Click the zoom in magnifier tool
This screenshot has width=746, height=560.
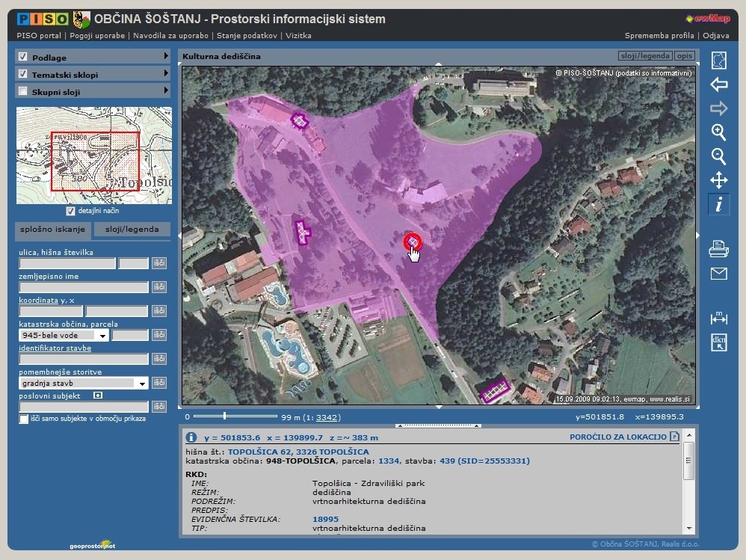(x=718, y=132)
